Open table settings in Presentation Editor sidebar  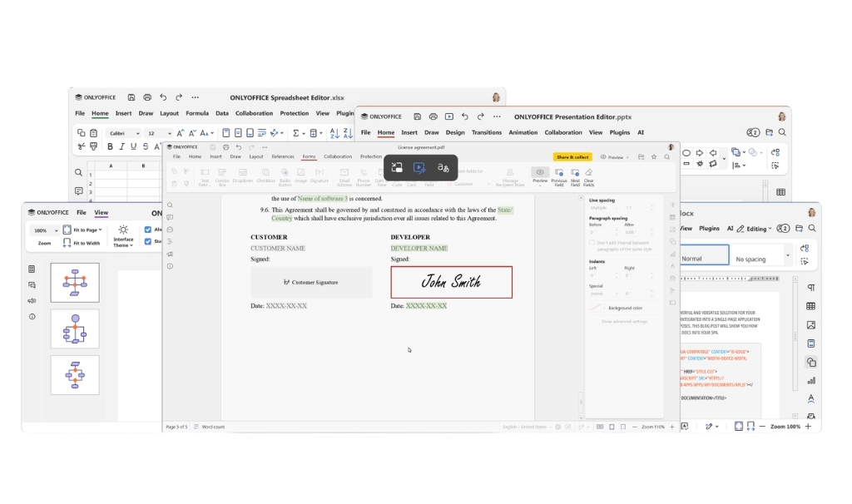coord(780,192)
